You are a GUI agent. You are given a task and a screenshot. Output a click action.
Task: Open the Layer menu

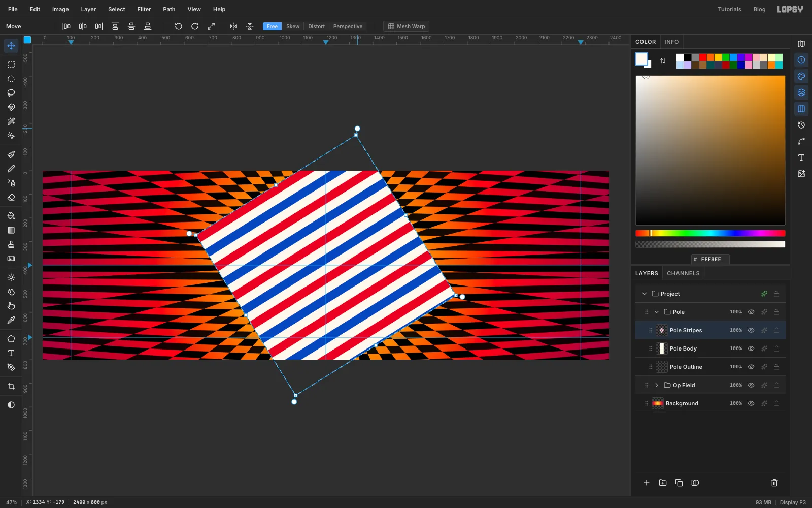(x=88, y=9)
